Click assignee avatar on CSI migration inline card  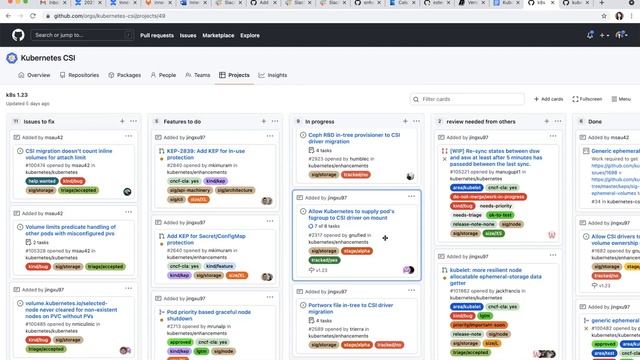pyautogui.click(x=127, y=191)
